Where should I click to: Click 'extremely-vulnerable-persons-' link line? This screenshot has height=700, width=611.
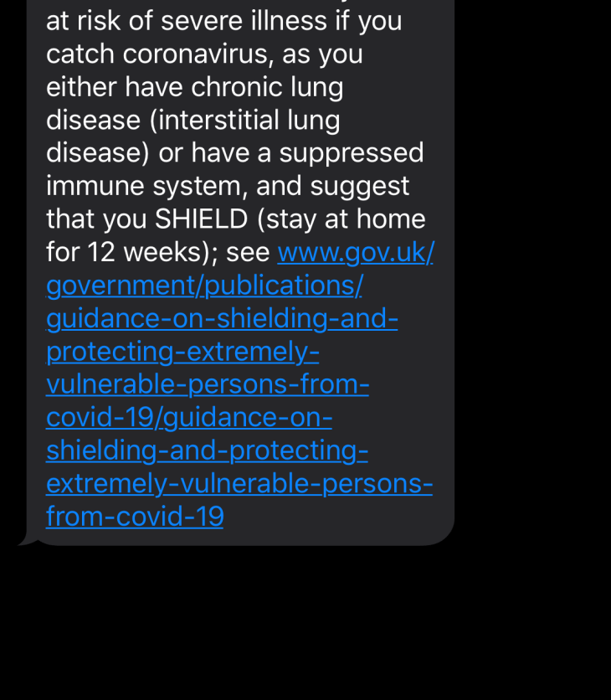point(239,483)
